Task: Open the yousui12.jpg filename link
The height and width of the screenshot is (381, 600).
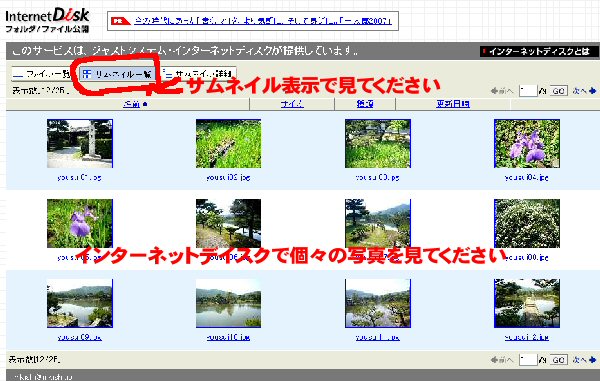Action: (527, 337)
